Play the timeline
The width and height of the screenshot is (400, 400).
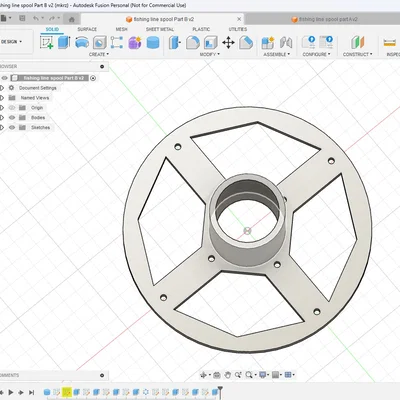[x=11, y=392]
